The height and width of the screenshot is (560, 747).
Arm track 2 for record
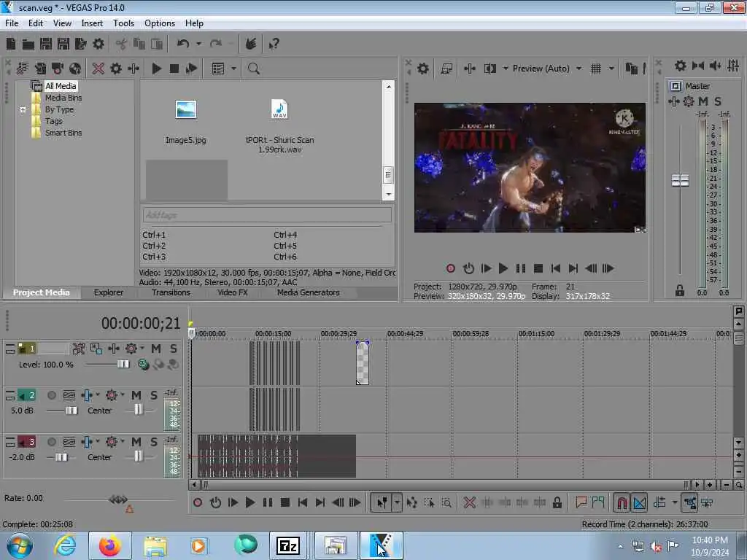(52, 395)
